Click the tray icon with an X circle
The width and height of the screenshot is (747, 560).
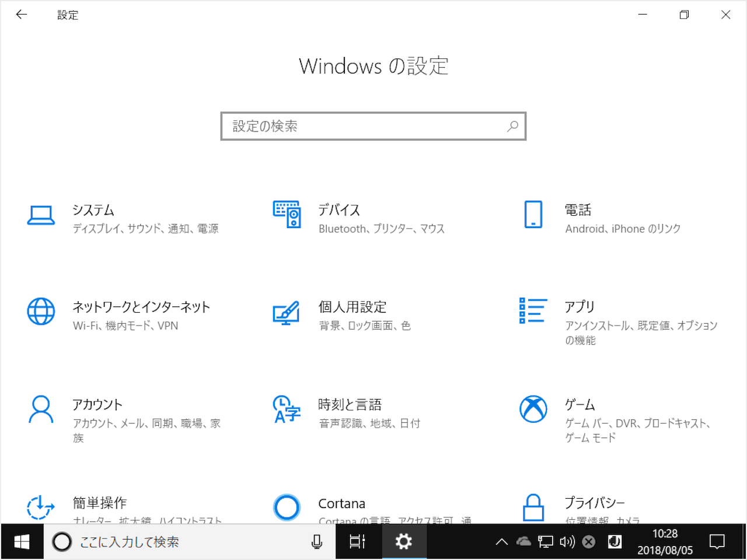tap(589, 542)
